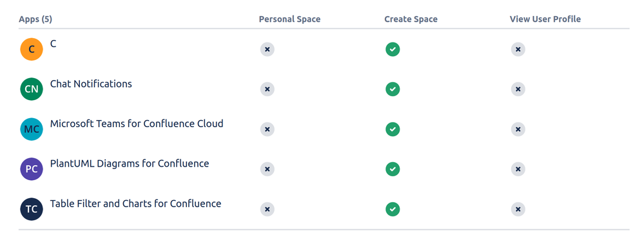
Task: Enable Personal Space for Table Filter and Charts
Action: tap(267, 209)
